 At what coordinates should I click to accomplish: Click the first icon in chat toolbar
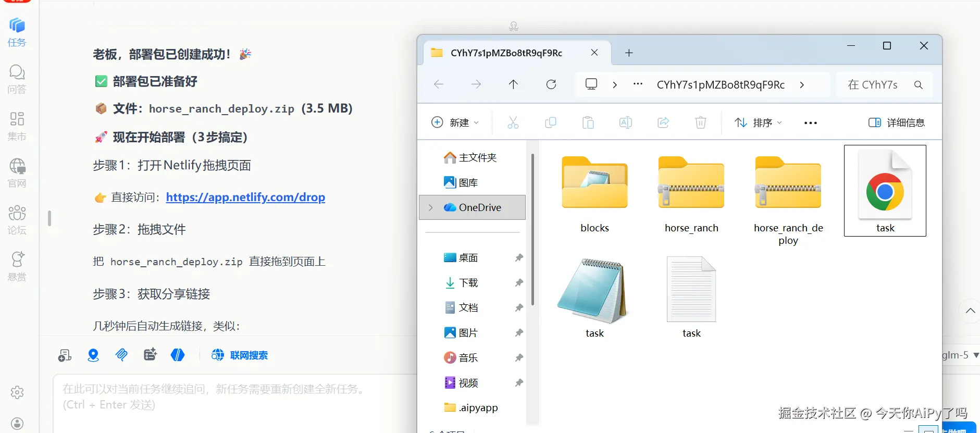[65, 355]
